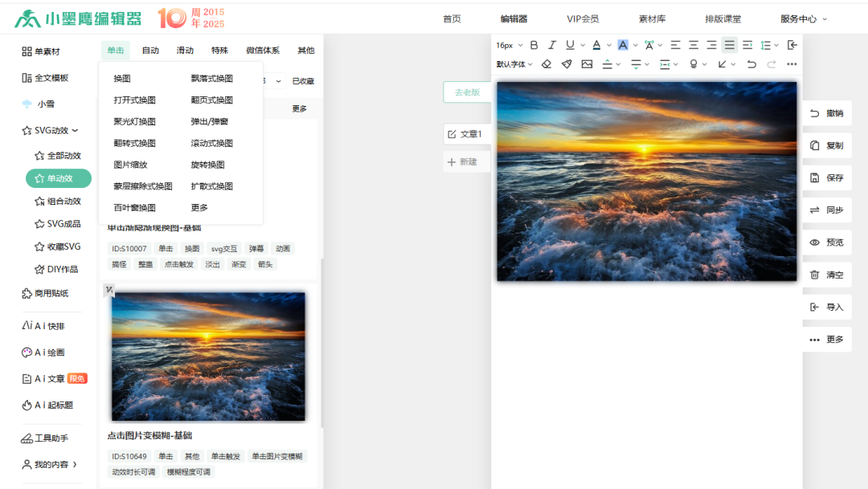This screenshot has height=489, width=868.
Task: Open the 预览 preview function
Action: click(828, 242)
